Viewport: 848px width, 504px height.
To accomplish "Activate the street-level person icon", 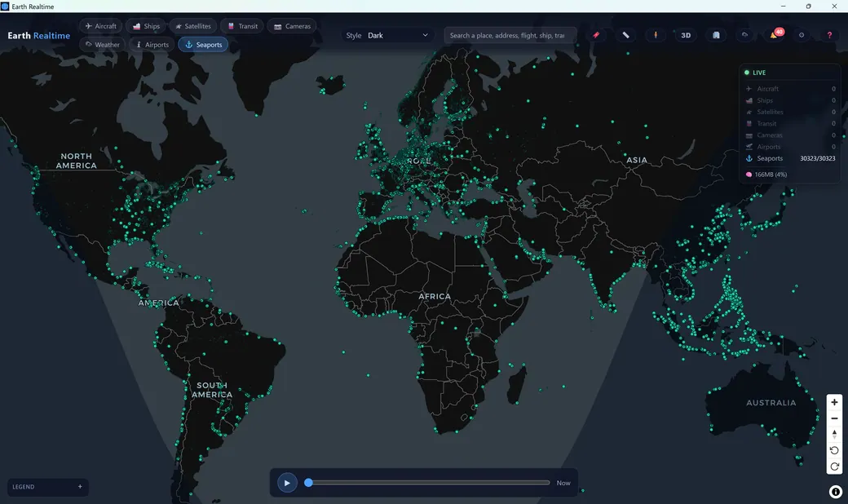I will [656, 35].
